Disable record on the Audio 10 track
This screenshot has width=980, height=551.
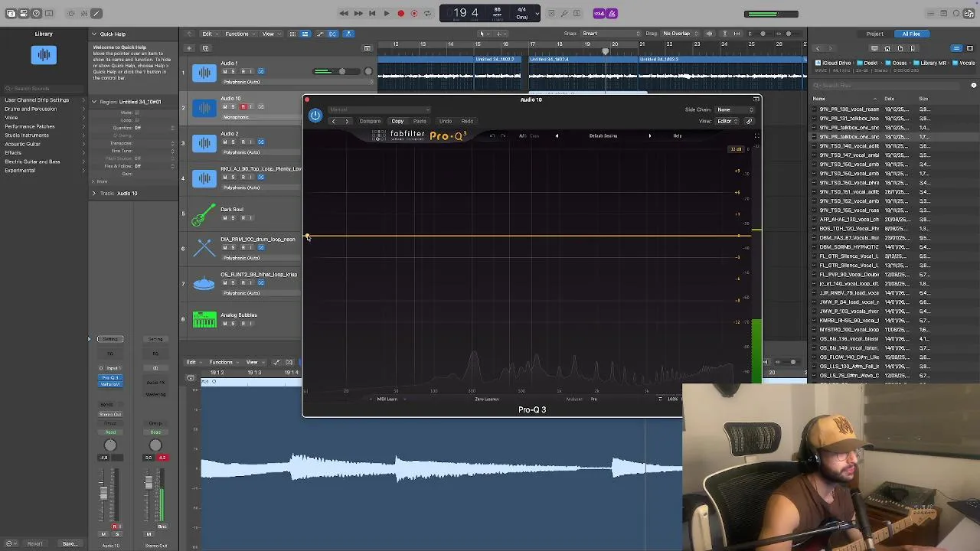pos(243,106)
